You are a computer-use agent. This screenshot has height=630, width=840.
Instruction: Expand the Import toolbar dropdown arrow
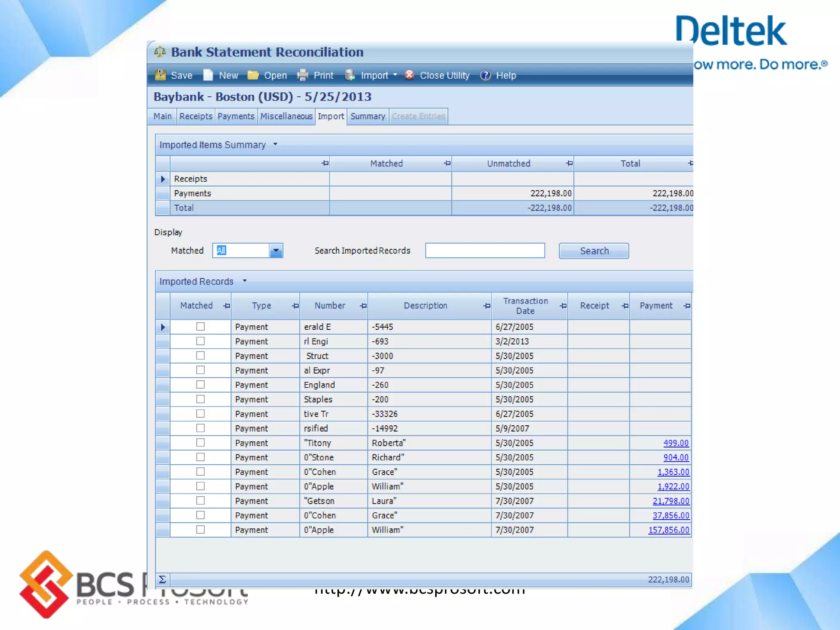pos(395,75)
